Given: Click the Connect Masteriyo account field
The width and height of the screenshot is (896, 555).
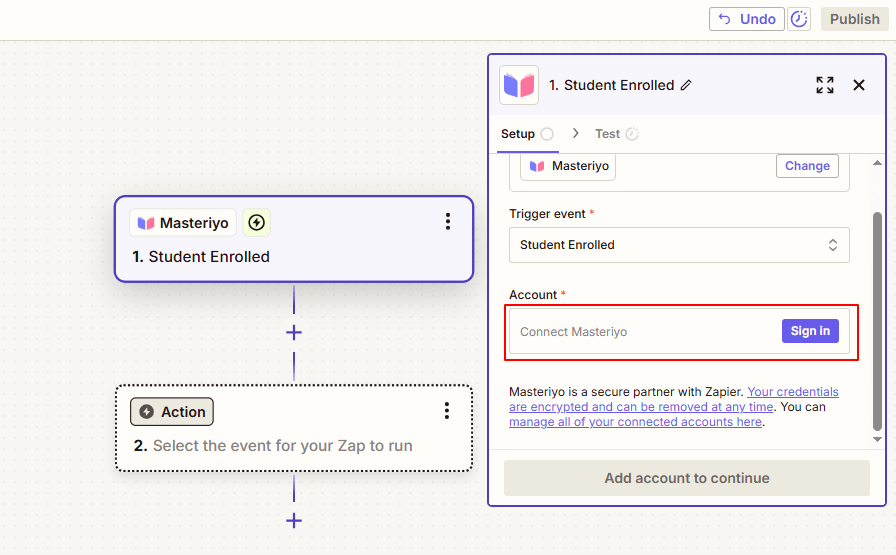Looking at the screenshot, I should 679,332.
